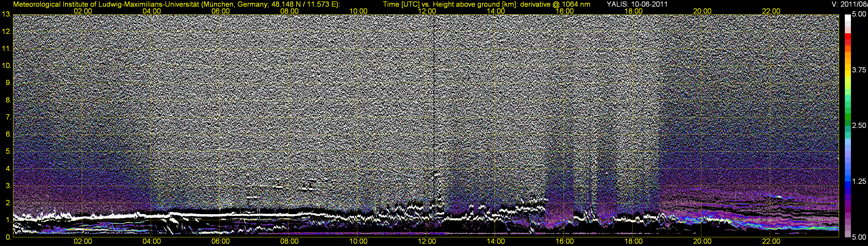Viewport: 868px width, 246px height.
Task: Click the height axis label 0
Action: click(x=8, y=237)
